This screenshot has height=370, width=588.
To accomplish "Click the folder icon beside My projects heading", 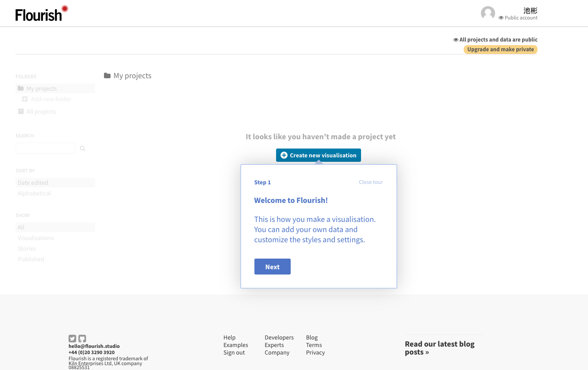I will [x=107, y=76].
